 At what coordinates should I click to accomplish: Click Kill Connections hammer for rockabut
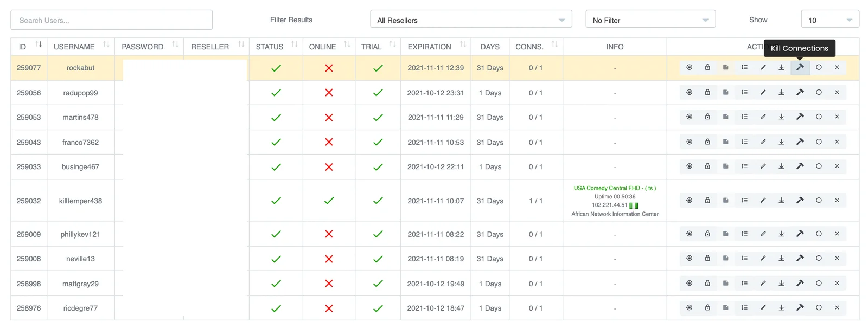[x=800, y=68]
